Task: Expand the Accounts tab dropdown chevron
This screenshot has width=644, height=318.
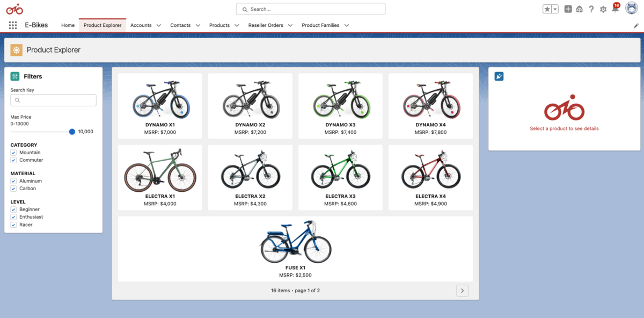Action: 159,25
